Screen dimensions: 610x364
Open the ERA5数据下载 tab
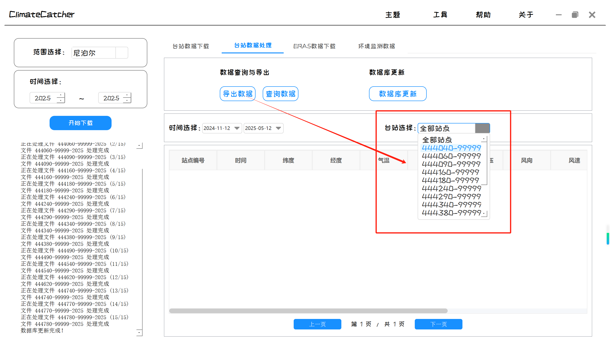pyautogui.click(x=314, y=46)
